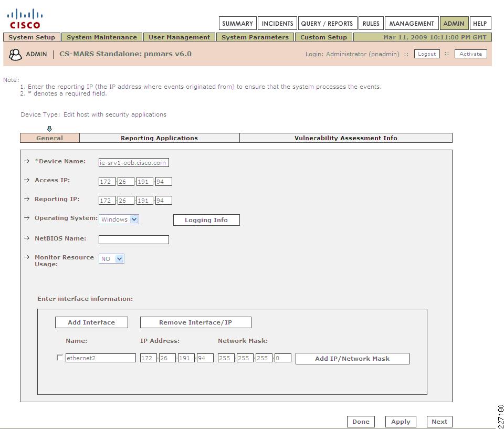Click the NetBIOS Name field
The width and height of the screenshot is (504, 429).
(x=134, y=239)
